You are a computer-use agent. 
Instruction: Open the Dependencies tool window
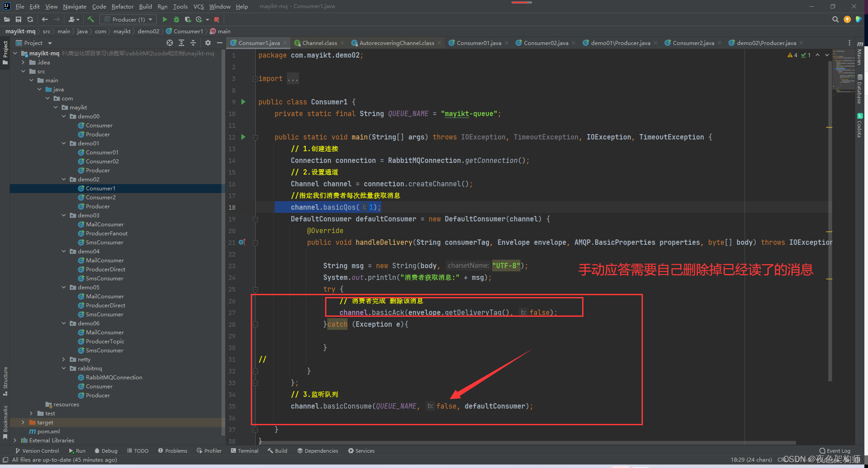tap(317, 450)
